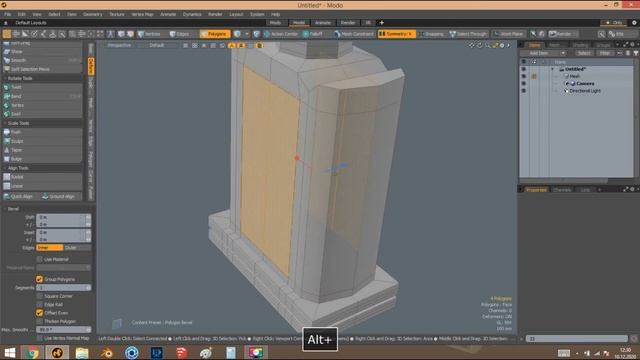This screenshot has width=640, height=360.
Task: Click the viewport rotate icon
Action: [480, 45]
